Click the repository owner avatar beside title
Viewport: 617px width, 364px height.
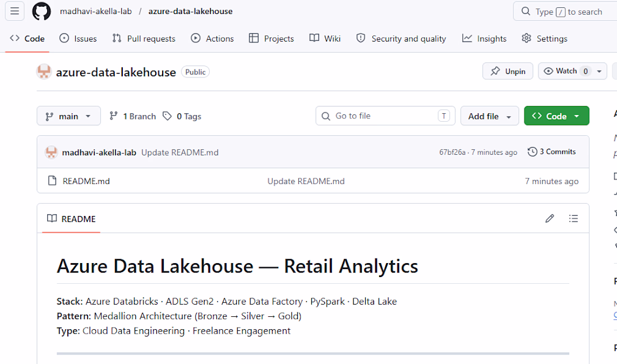coord(44,72)
